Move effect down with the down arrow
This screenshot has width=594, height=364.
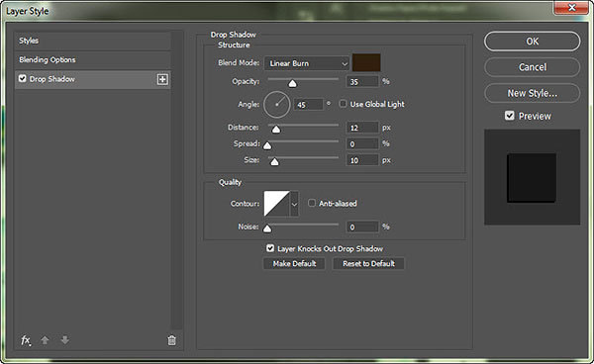point(65,340)
